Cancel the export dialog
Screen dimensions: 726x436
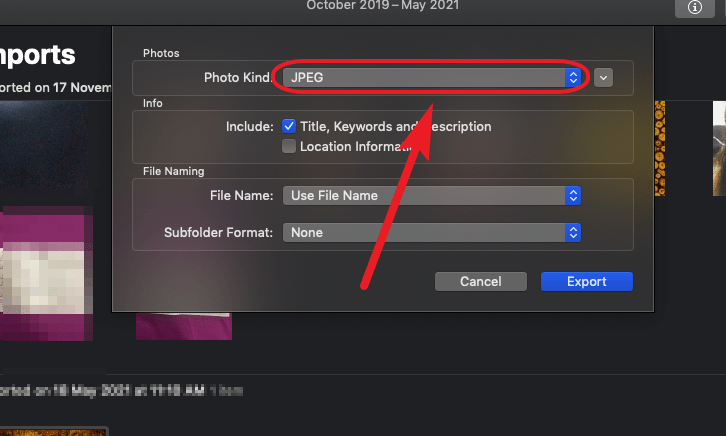point(481,281)
